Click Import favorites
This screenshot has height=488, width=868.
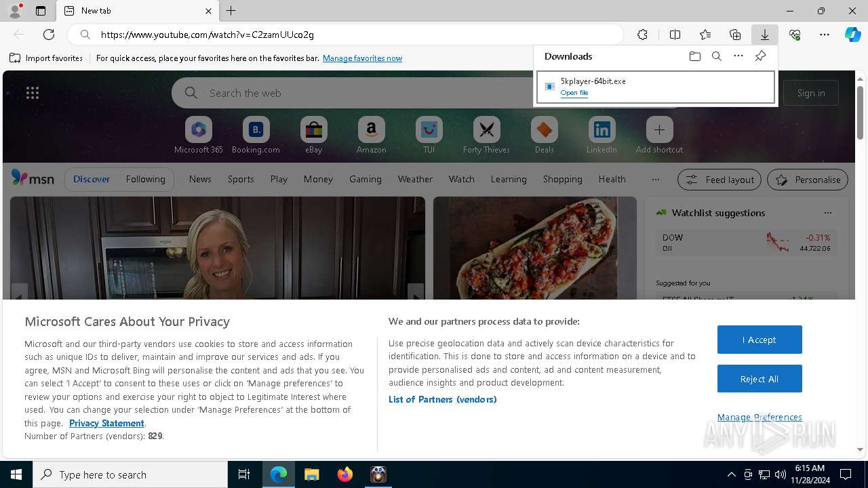[x=46, y=58]
